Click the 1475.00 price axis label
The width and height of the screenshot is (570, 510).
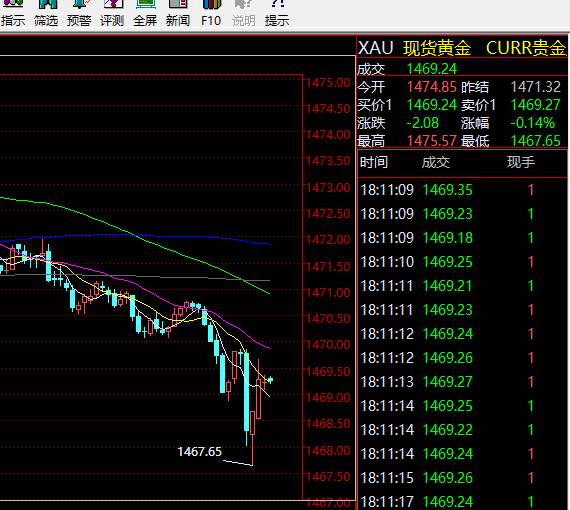click(x=328, y=83)
